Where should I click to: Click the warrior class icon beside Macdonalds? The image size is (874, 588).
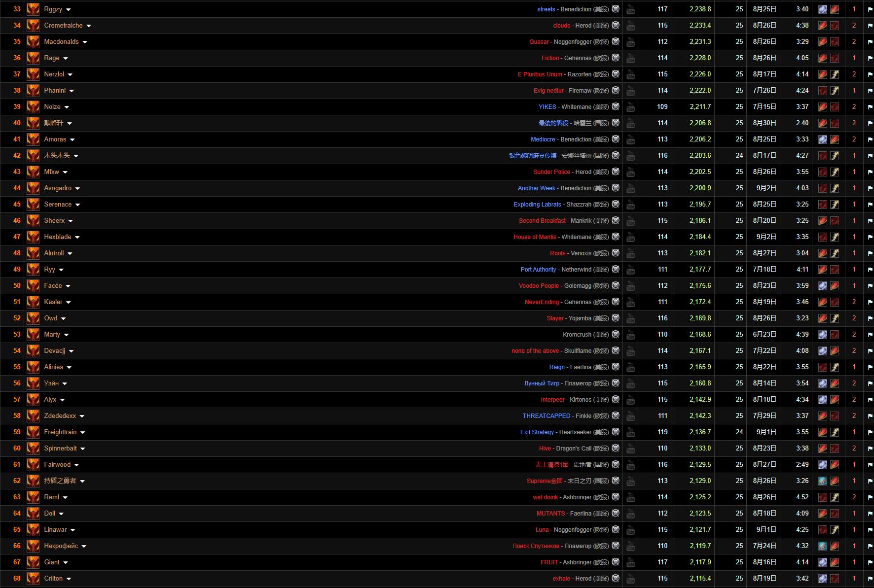[33, 42]
